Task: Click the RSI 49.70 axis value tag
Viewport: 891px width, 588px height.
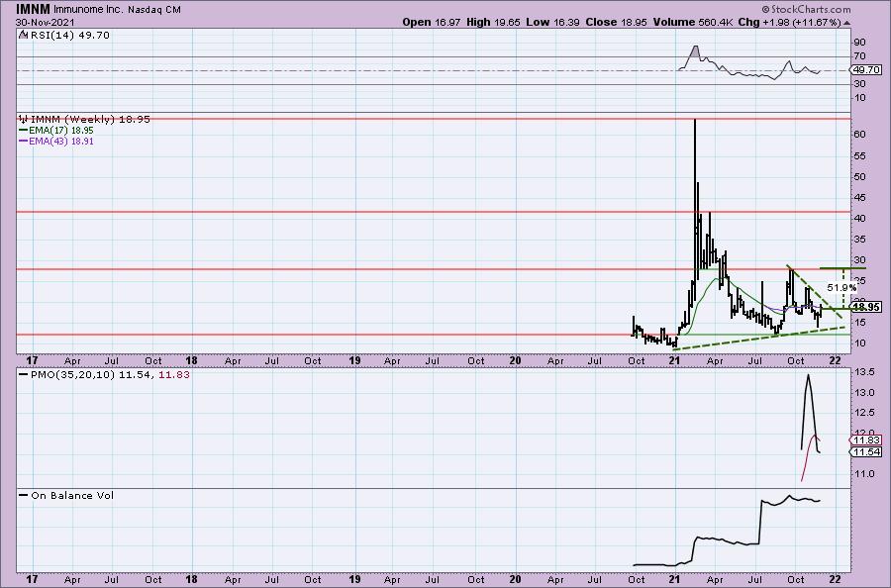Action: (866, 70)
